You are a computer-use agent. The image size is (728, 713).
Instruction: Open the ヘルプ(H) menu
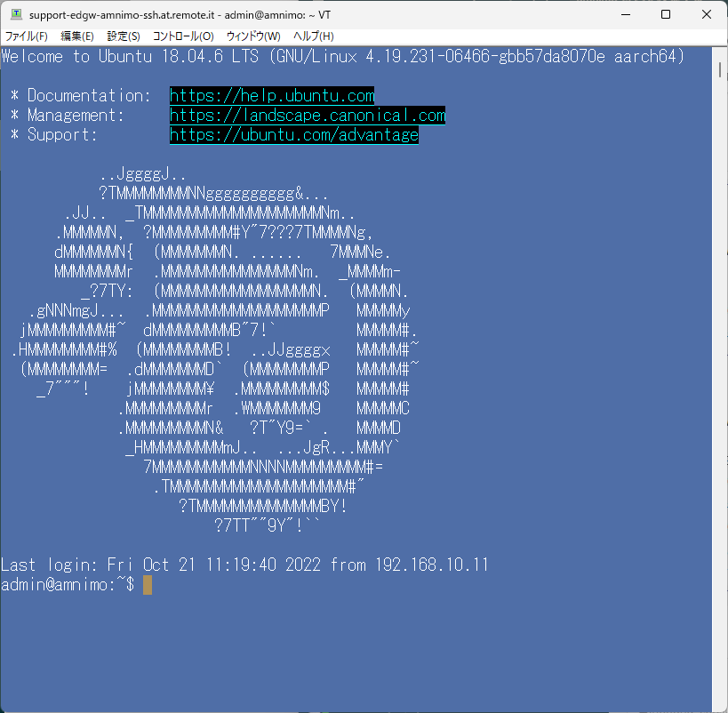click(x=314, y=36)
